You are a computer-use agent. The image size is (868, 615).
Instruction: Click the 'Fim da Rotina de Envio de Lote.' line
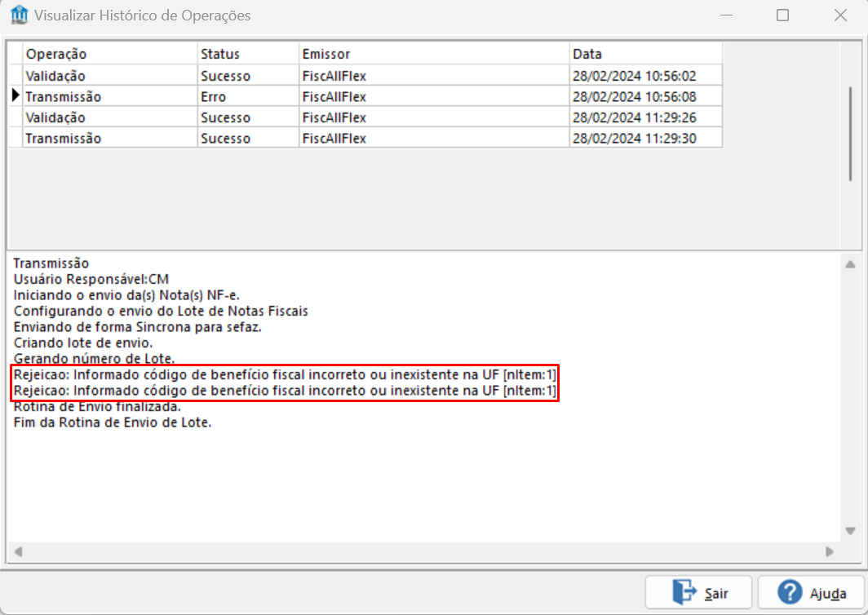(113, 423)
